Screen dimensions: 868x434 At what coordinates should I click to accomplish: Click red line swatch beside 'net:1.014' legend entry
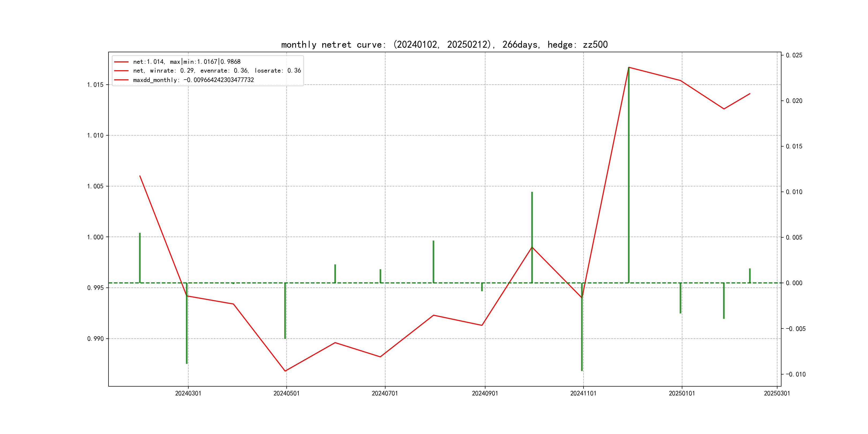[121, 62]
